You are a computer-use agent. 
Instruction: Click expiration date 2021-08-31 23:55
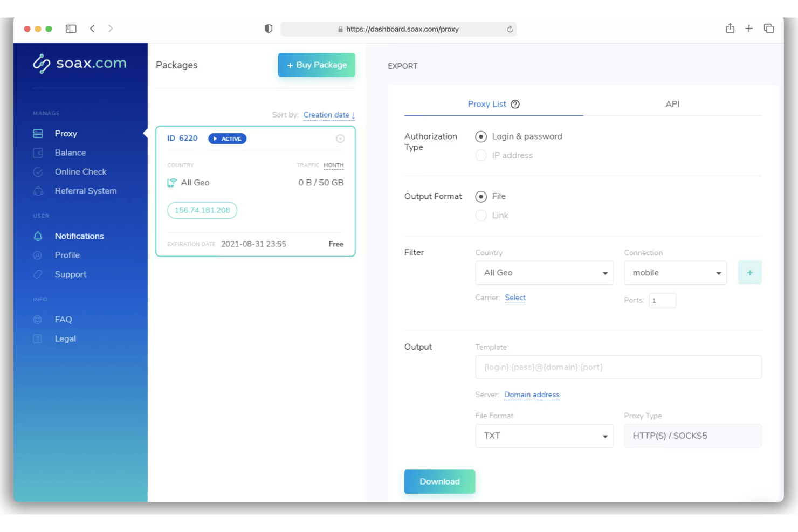point(253,244)
